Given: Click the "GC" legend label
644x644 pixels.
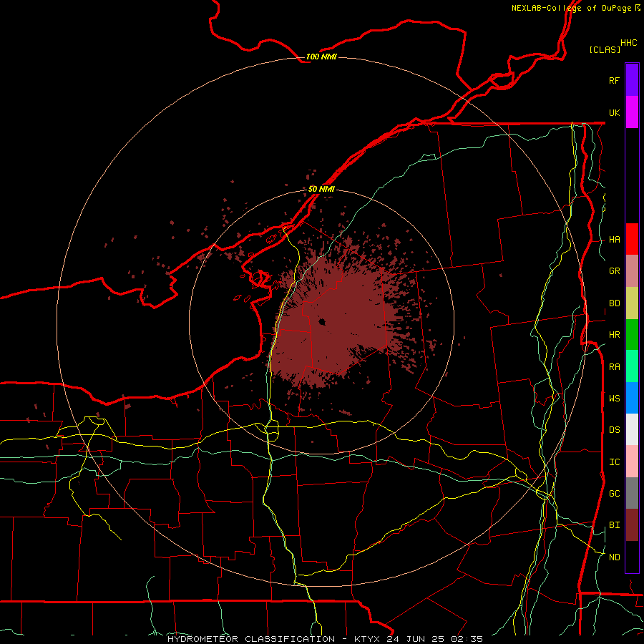Looking at the screenshot, I should [614, 494].
